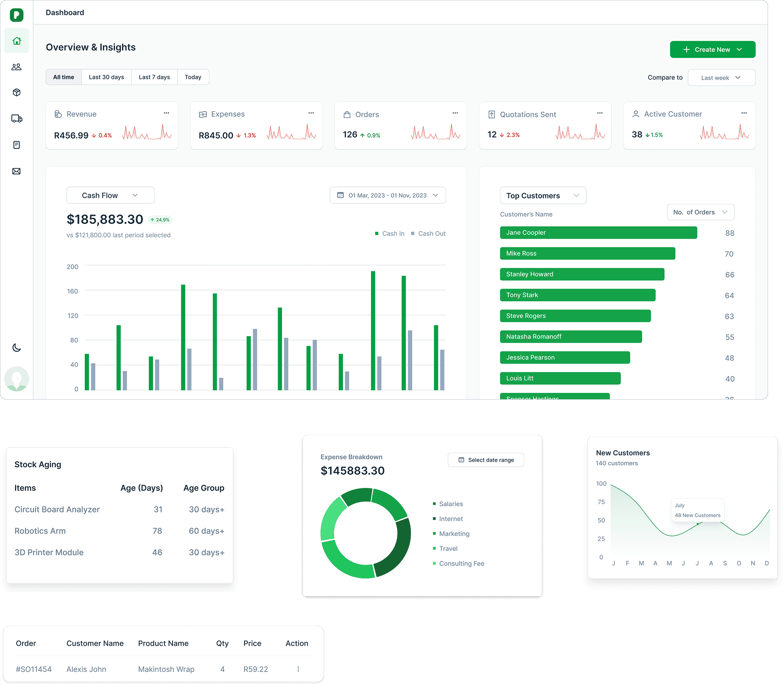Open the Quotations Sent card options menu

(x=600, y=113)
